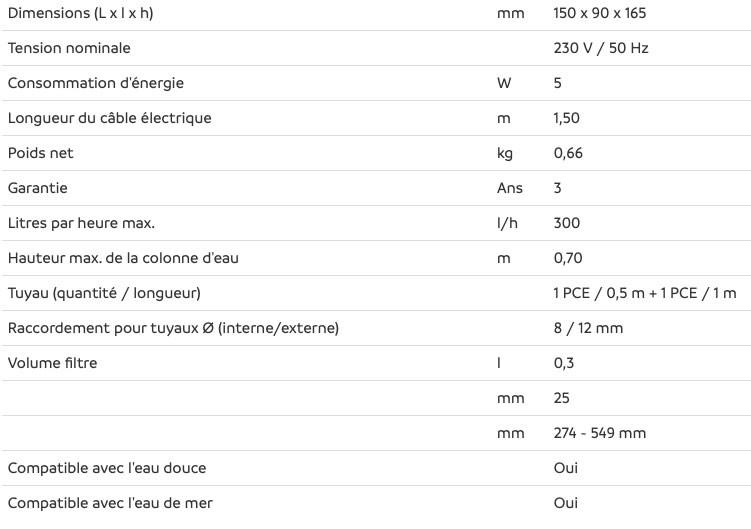Click the Consommation d'énergie label

[96, 83]
